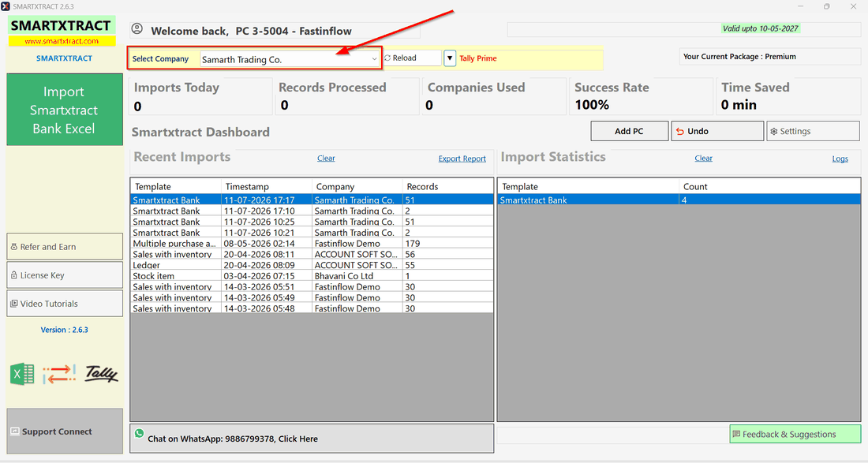Sort by Timestamp column header
The height and width of the screenshot is (463, 868).
(267, 186)
